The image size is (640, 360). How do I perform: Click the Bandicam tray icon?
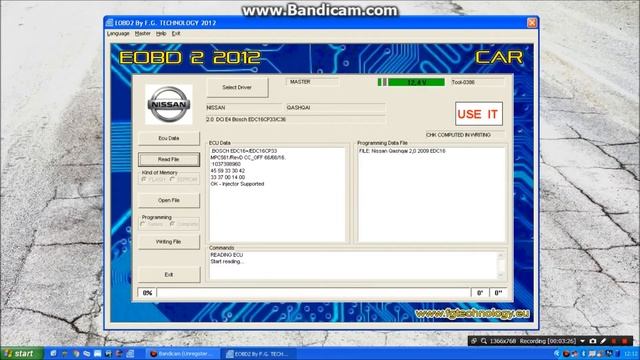click(x=567, y=353)
